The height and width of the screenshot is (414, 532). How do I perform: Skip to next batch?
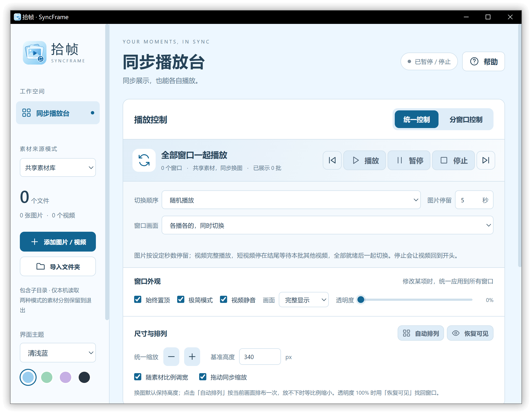point(486,160)
